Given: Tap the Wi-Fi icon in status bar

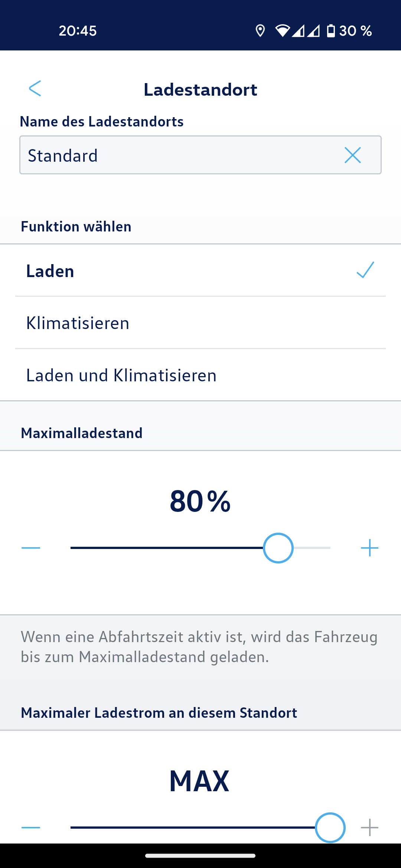Looking at the screenshot, I should 282,31.
